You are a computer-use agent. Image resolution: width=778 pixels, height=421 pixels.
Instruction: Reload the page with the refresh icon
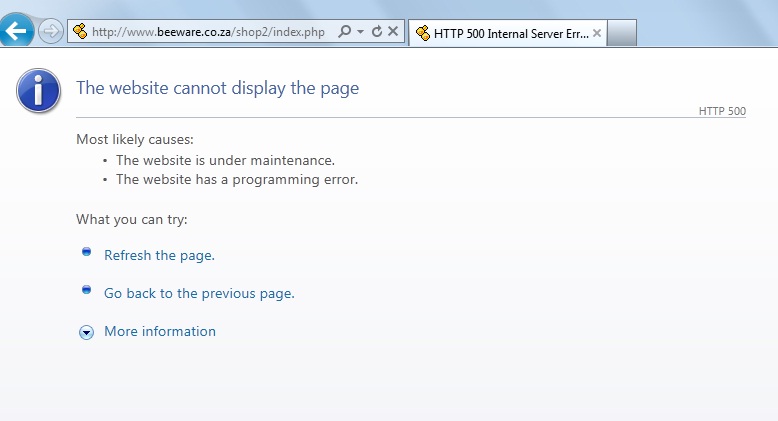point(377,32)
